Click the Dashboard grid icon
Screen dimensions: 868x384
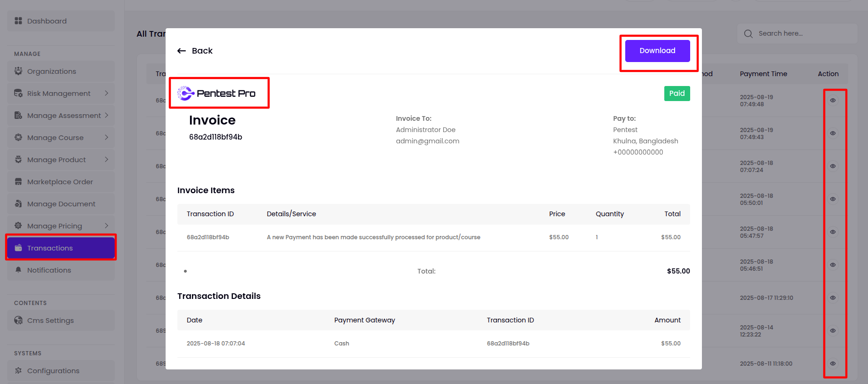pyautogui.click(x=18, y=21)
